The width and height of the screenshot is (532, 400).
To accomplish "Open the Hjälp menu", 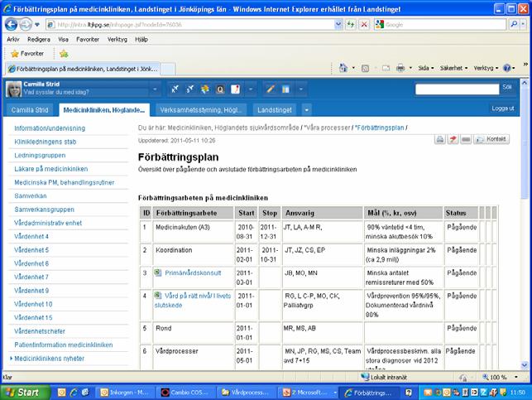I will (x=141, y=40).
